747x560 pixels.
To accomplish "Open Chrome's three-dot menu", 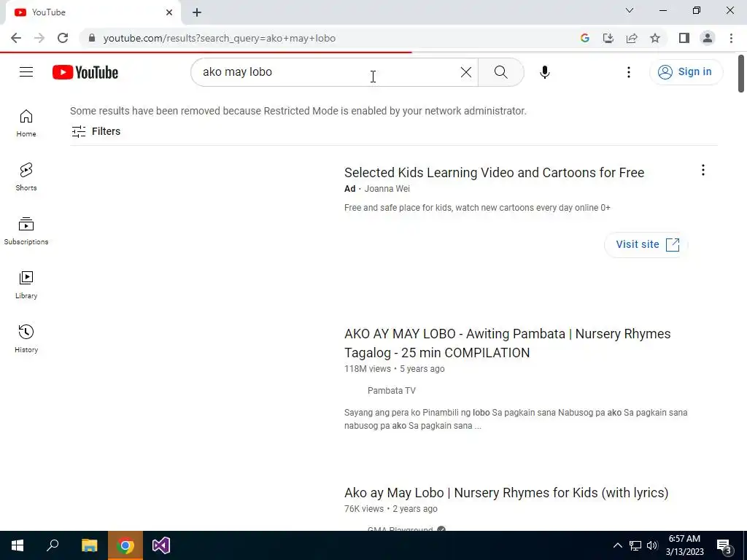I will click(731, 38).
